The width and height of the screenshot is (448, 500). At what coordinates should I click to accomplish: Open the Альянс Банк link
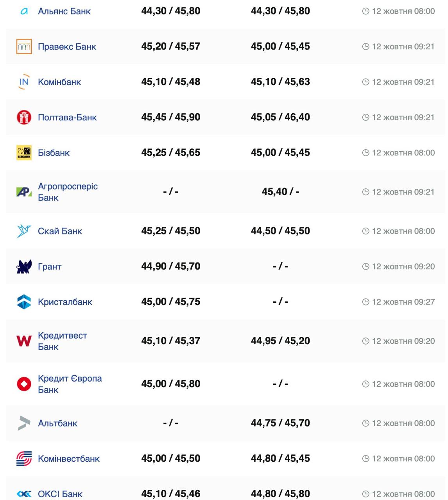[64, 11]
